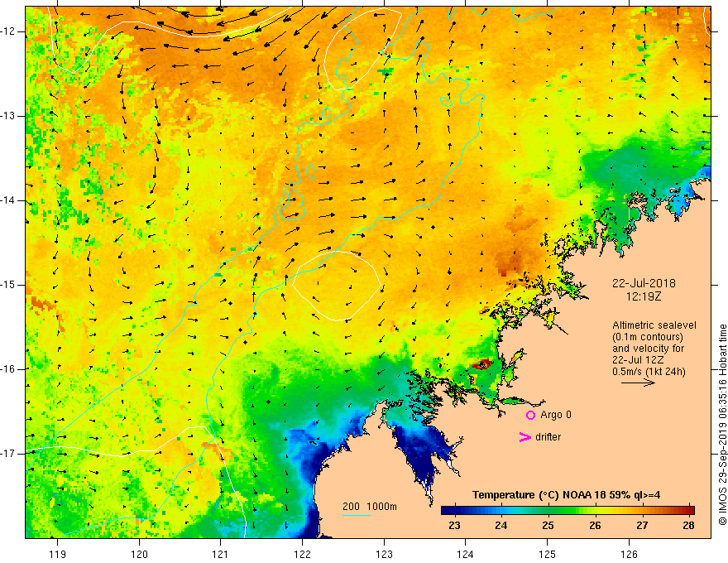This screenshot has height=563, width=728.
Task: Click longitude axis label 123
Action: (384, 554)
